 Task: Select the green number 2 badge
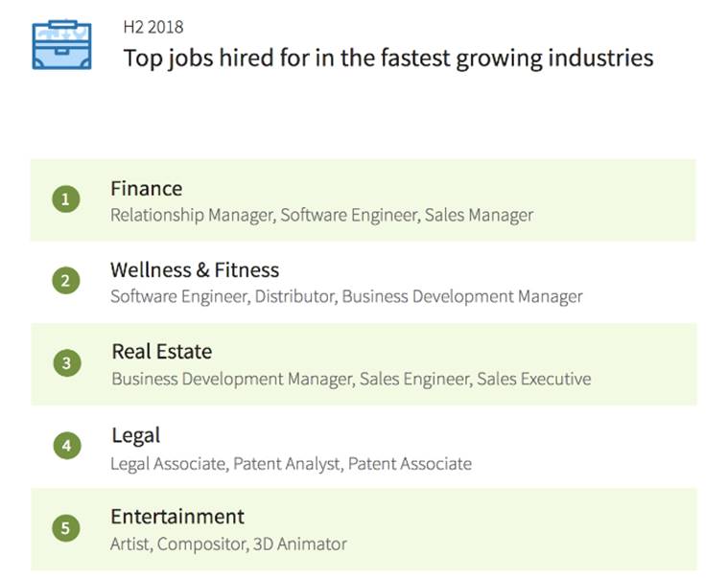pyautogui.click(x=65, y=281)
